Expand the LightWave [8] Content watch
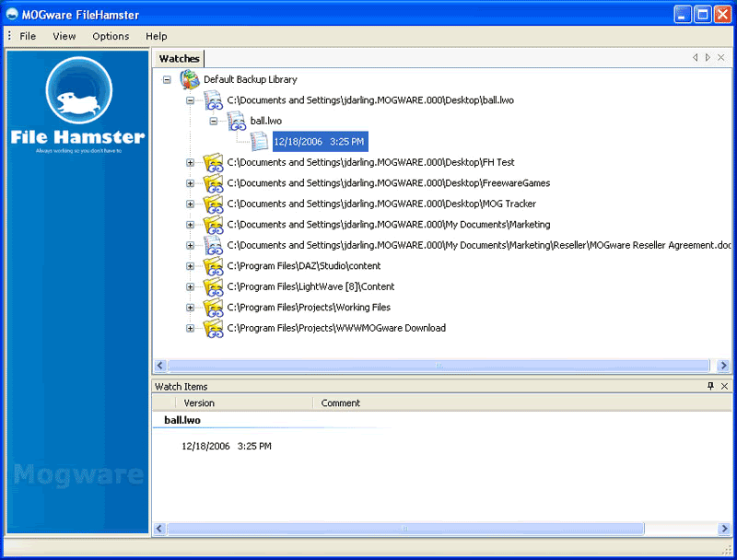 click(191, 287)
